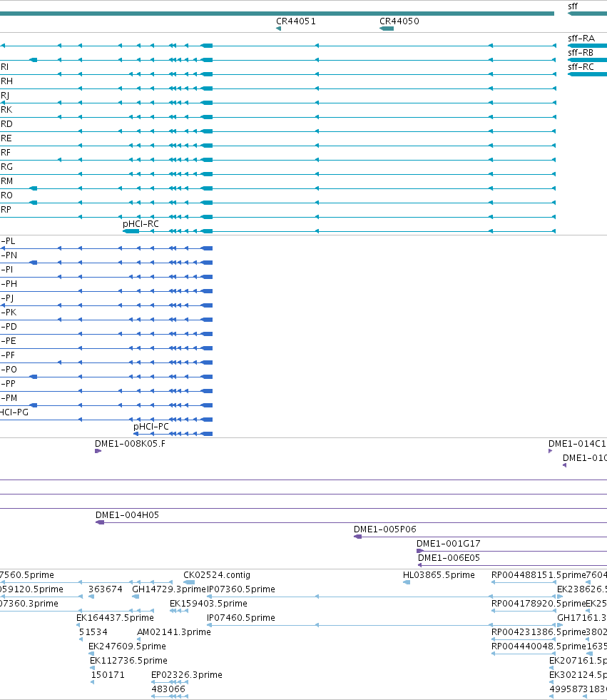
Task: Select the transcript row labeled RE
Action: 6,138
